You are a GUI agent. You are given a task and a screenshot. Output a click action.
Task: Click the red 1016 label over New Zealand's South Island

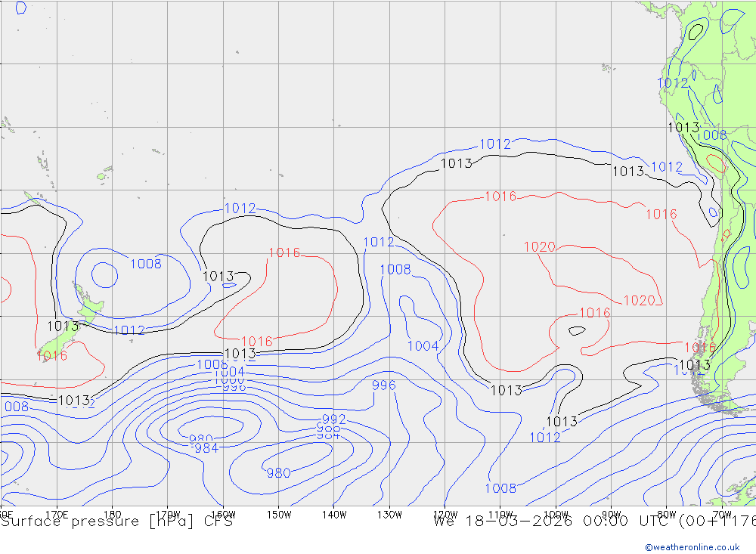pos(52,356)
